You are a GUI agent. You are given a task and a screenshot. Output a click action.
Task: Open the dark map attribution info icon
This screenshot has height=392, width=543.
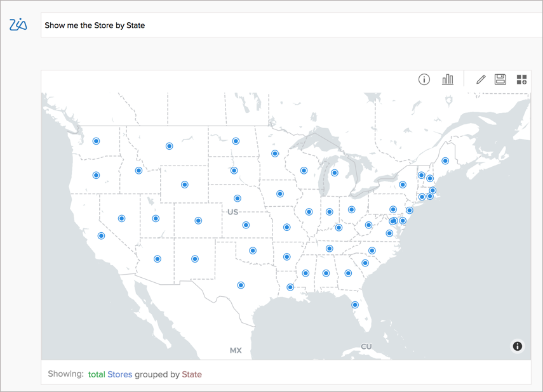click(518, 346)
